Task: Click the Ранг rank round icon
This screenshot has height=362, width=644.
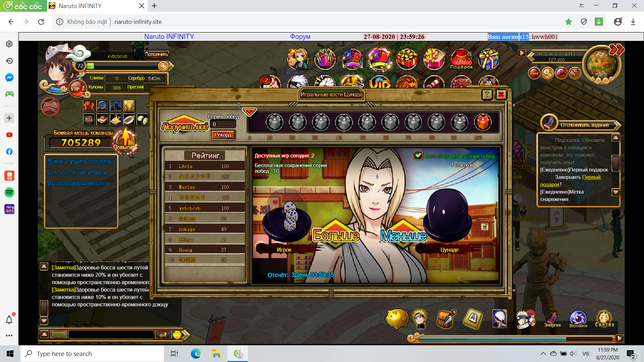Action: tap(534, 73)
